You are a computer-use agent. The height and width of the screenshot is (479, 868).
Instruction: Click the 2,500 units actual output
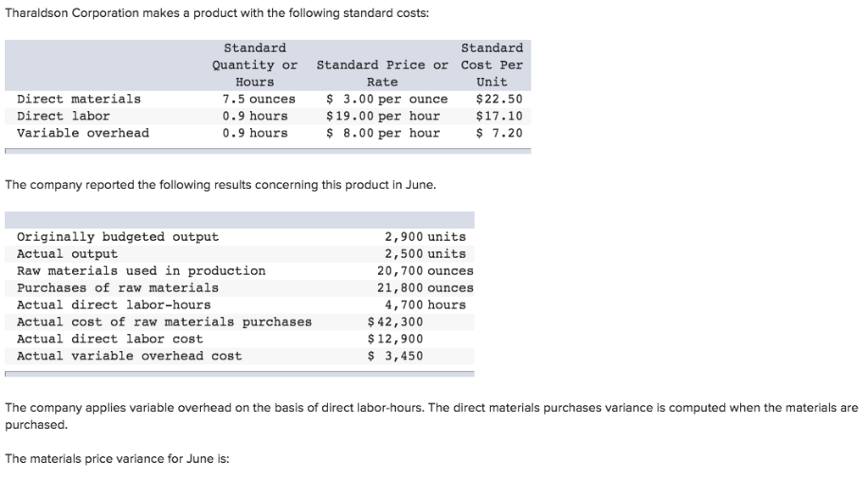pyautogui.click(x=426, y=254)
